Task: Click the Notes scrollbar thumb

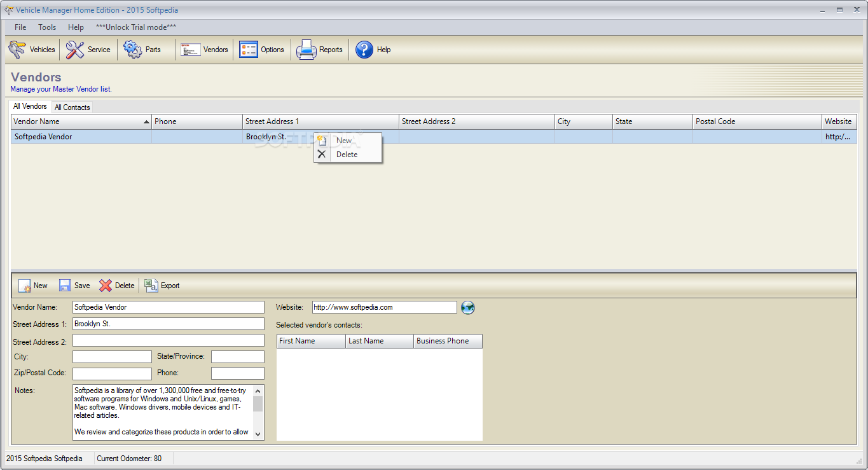Action: point(258,404)
